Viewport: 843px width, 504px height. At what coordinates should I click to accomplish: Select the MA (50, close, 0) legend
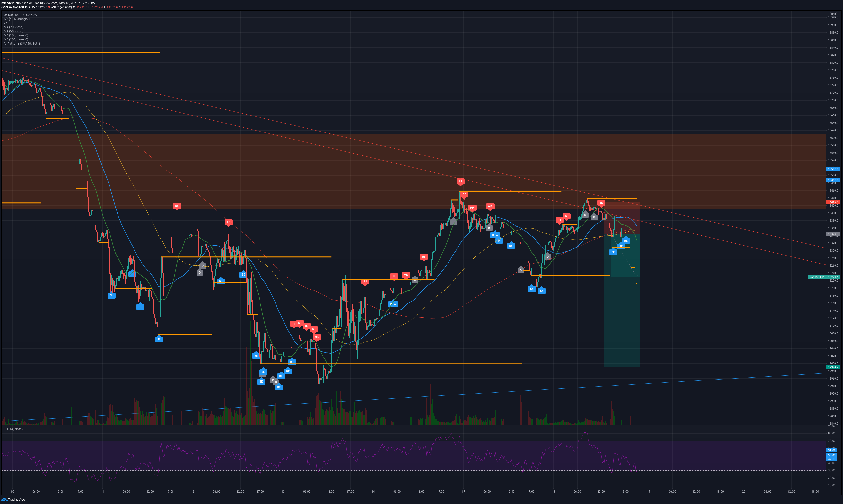coord(15,31)
